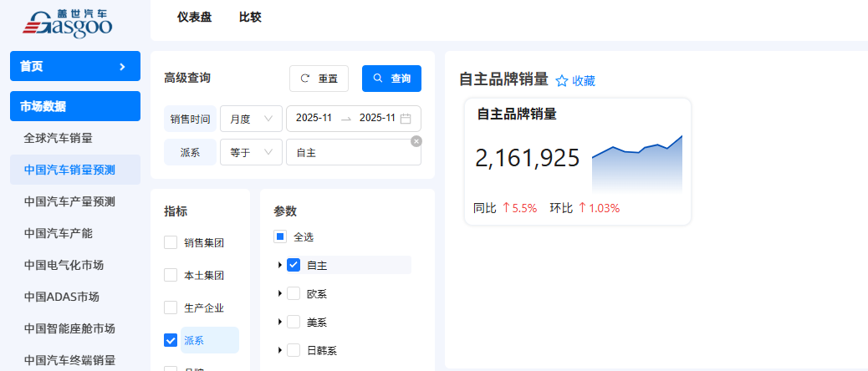Screen dimensions: 868x371
Task: Click the Gasgoo logo
Action: coord(68,23)
